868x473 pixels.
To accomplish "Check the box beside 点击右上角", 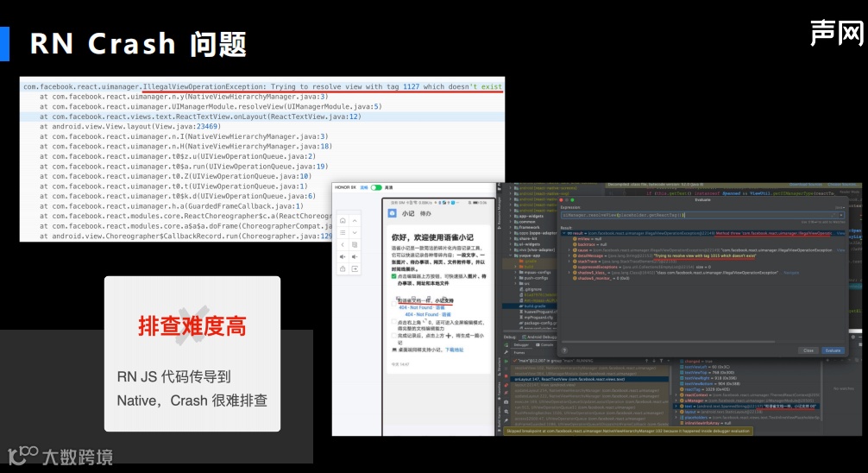I will pos(394,321).
